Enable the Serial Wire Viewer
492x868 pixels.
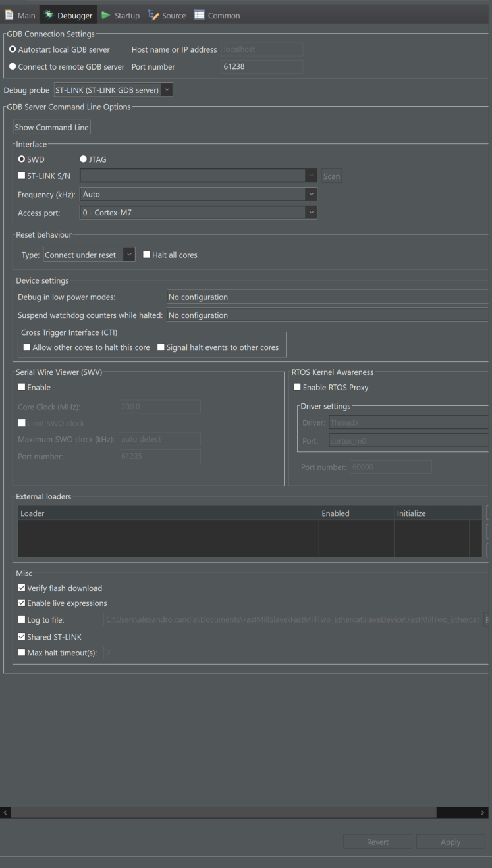point(22,387)
